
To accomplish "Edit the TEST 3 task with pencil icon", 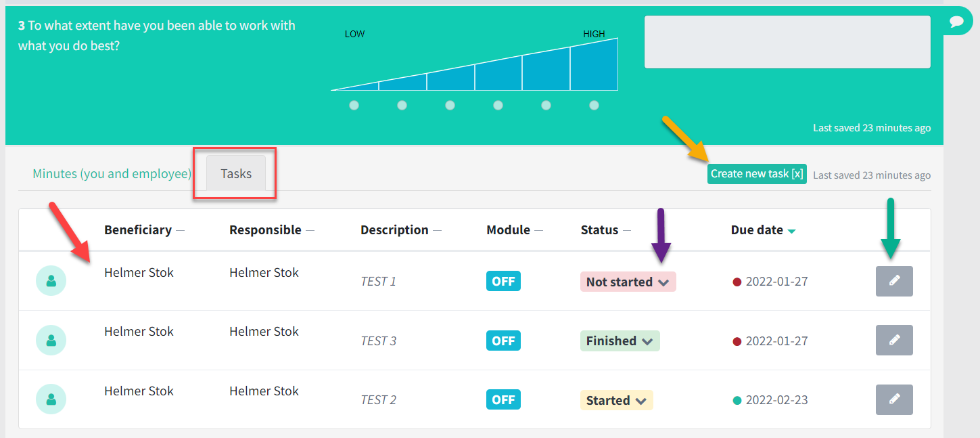I will pos(894,340).
